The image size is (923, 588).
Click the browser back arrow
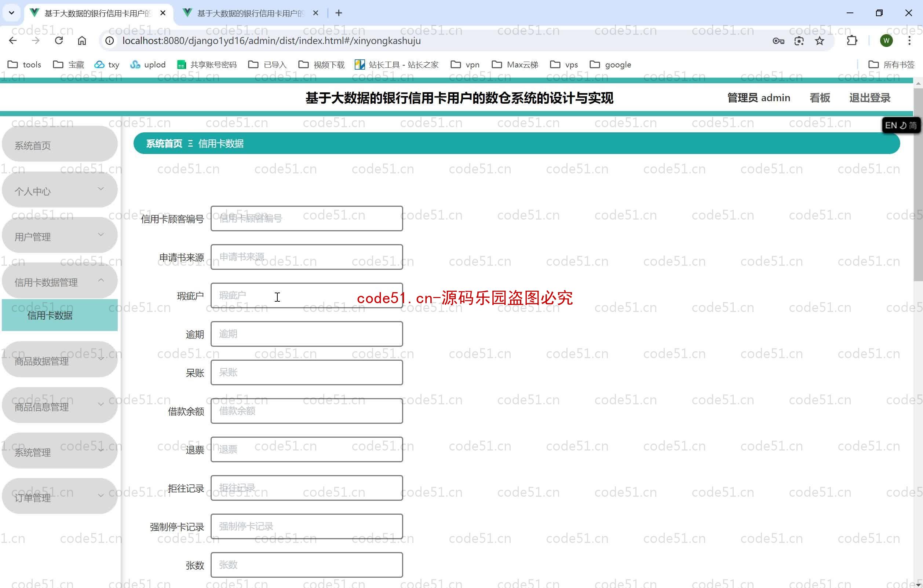click(x=12, y=41)
